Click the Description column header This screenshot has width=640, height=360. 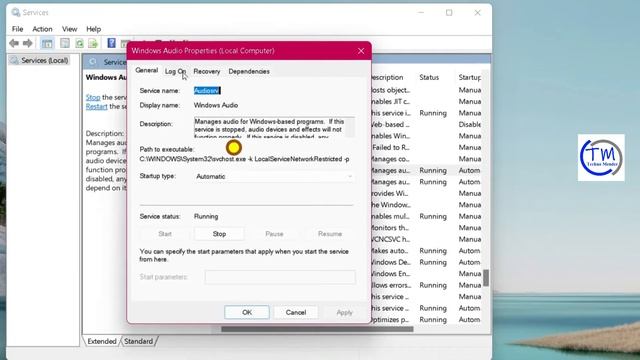[x=387, y=77]
